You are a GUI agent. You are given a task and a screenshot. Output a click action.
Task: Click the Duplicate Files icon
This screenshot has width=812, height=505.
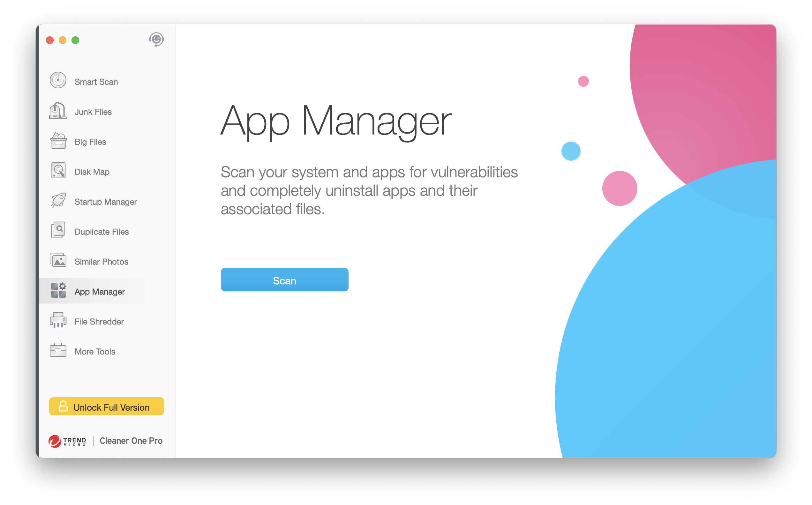pos(58,231)
